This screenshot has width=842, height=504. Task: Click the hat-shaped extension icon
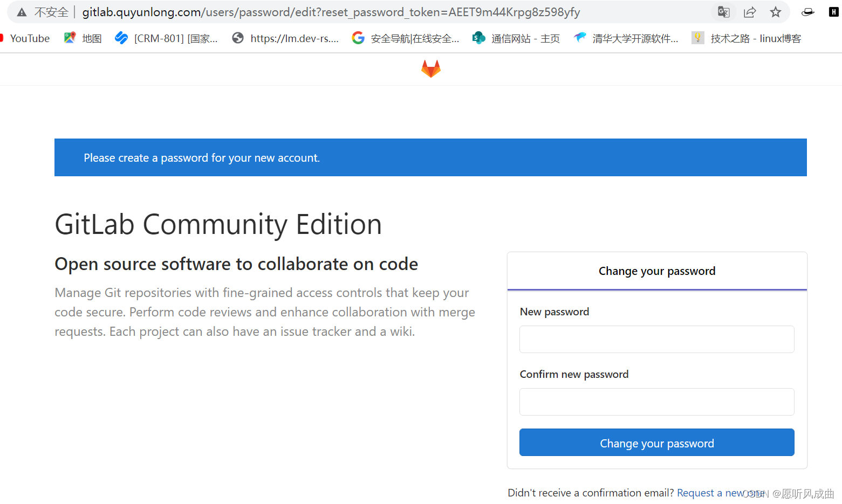807,11
